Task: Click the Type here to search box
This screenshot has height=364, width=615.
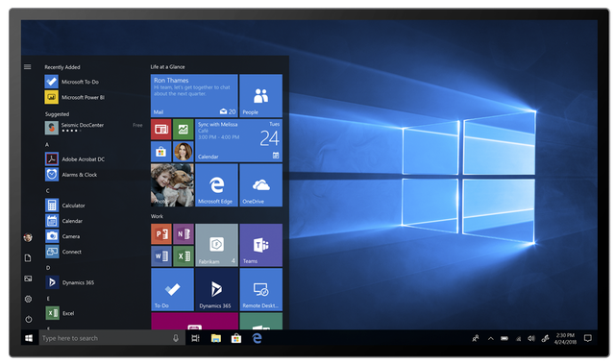Action: click(112, 338)
